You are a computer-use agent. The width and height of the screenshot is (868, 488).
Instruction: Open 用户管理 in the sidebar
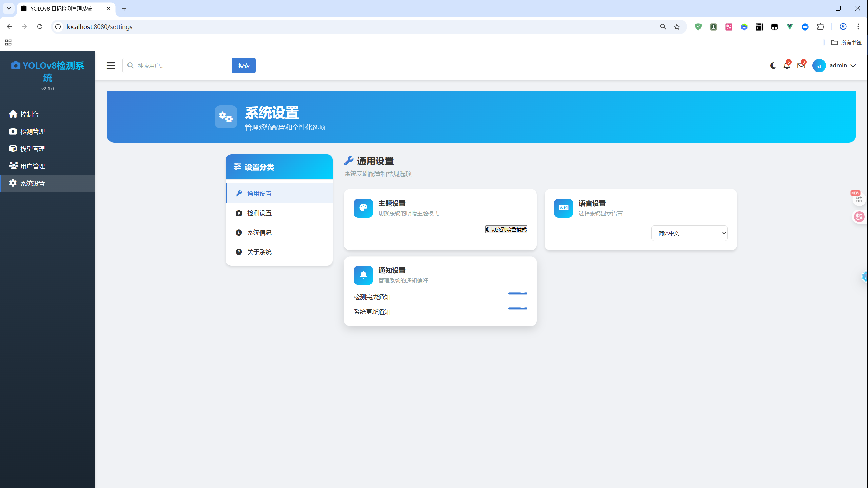pos(33,166)
